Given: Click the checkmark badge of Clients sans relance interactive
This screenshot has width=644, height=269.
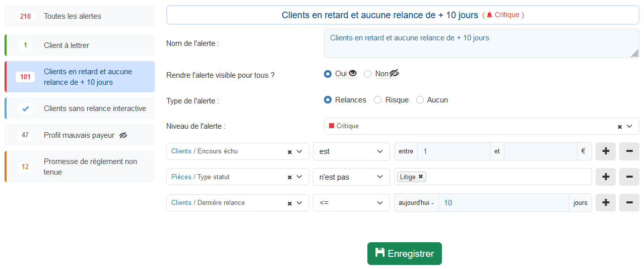Looking at the screenshot, I should [26, 109].
